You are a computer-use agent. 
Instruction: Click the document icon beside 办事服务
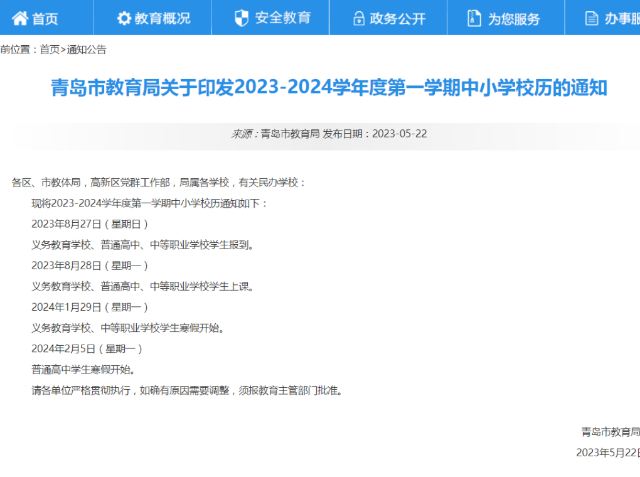pos(590,19)
